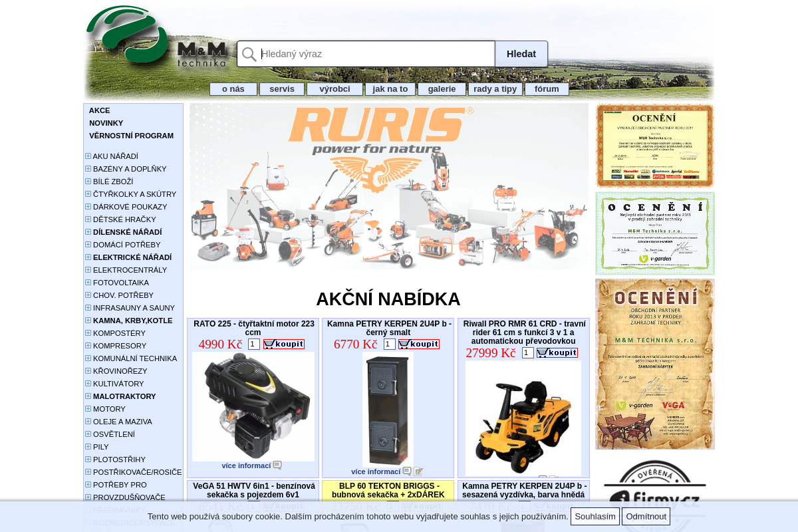Expand DÍLENSKÉ NÁŘADÍ plus icon
This screenshot has height=532, width=798.
(x=88, y=232)
